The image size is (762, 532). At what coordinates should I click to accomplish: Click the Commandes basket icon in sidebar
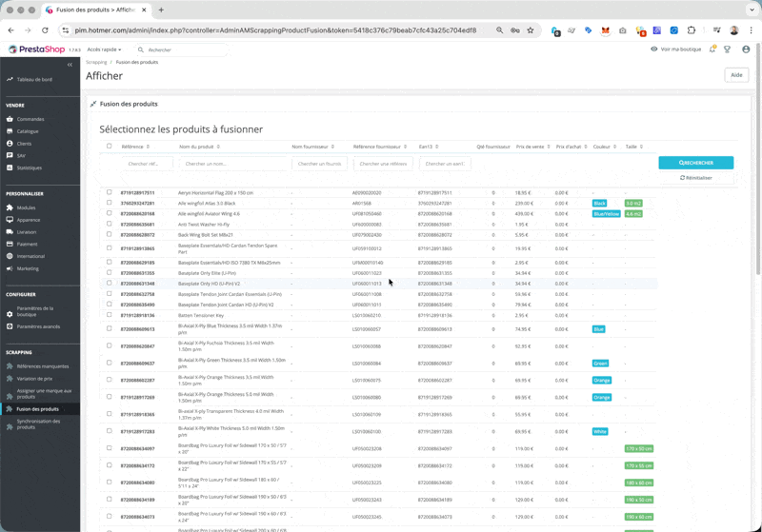point(10,119)
